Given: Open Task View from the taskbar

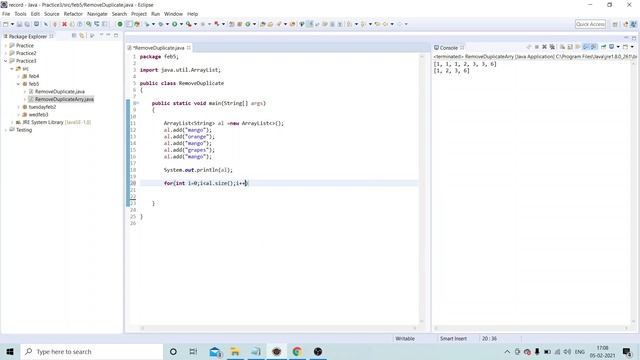Looking at the screenshot, I should (193, 351).
